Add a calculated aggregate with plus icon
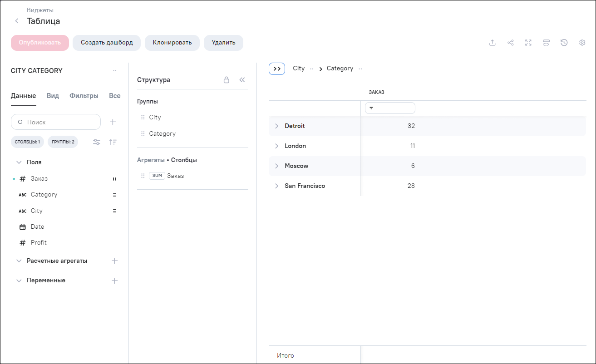This screenshot has width=596, height=364. point(115,261)
